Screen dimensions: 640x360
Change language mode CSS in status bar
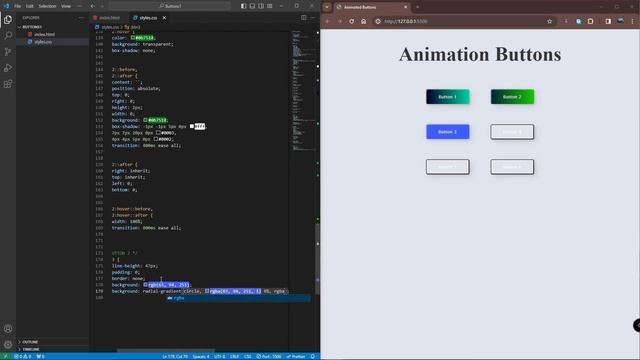247,356
